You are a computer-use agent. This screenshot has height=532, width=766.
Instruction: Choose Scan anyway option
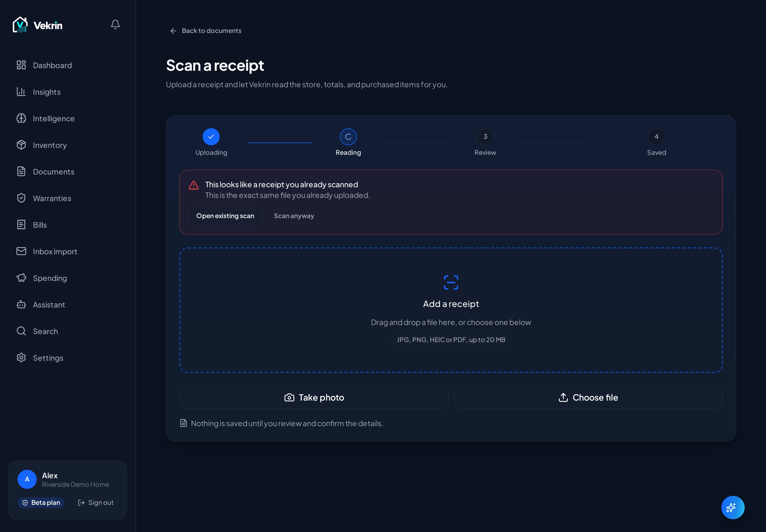(294, 216)
